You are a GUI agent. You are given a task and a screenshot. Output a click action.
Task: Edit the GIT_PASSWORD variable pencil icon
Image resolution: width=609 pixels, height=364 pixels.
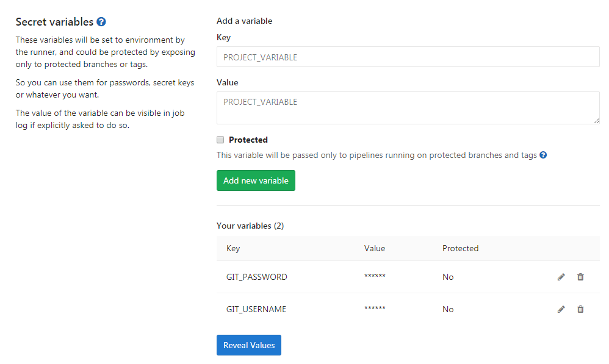(x=561, y=277)
